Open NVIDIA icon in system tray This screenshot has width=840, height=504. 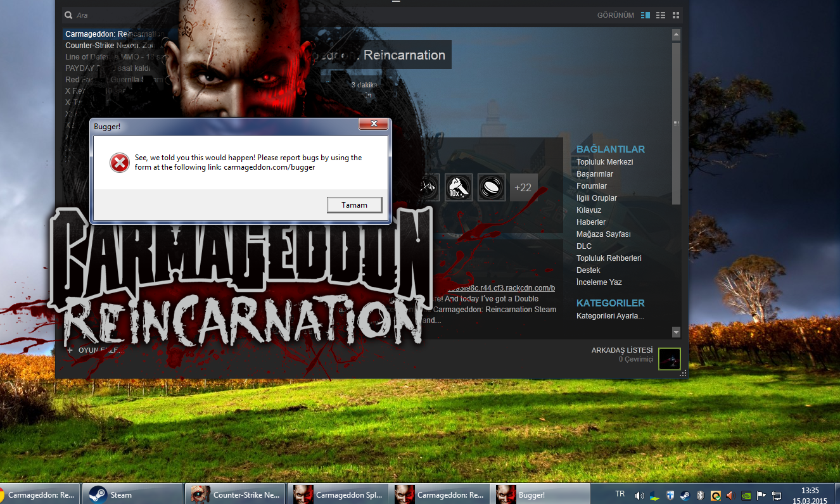pos(746,495)
